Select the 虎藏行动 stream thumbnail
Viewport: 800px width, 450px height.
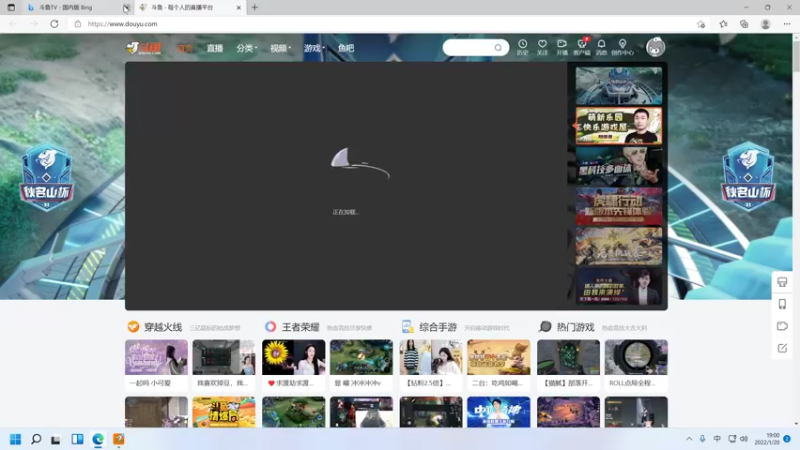(x=619, y=206)
